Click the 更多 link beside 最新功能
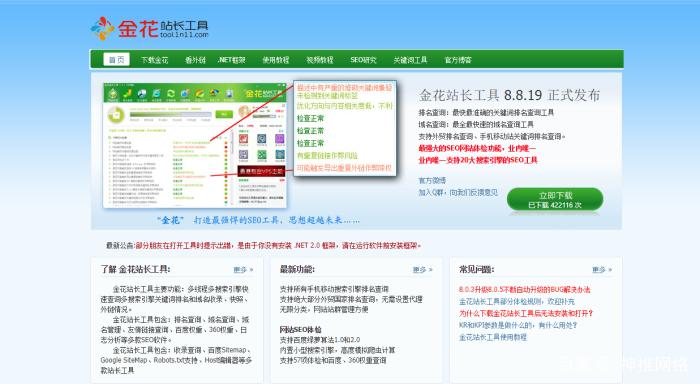The width and height of the screenshot is (700, 384). point(422,270)
